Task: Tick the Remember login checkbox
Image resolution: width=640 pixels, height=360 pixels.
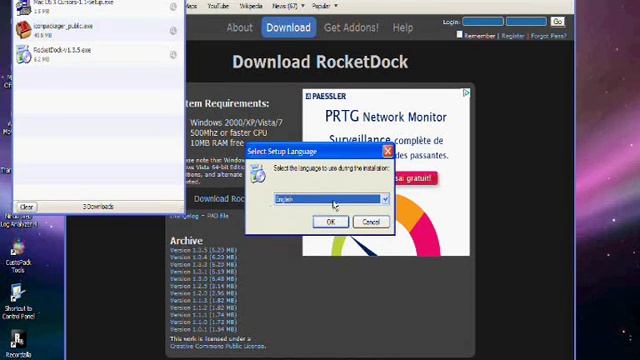Action: coord(460,35)
